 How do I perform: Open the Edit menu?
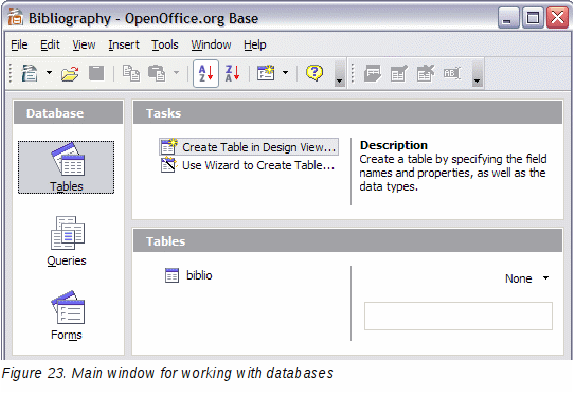[50, 45]
